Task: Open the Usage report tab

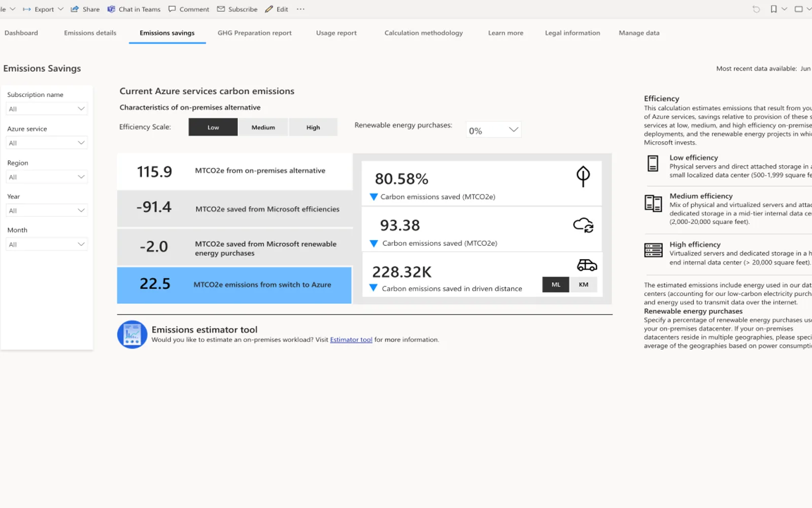Action: click(336, 33)
